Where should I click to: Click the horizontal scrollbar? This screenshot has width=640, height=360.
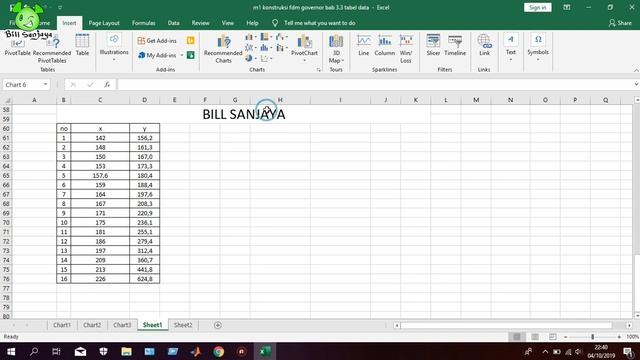pos(507,325)
